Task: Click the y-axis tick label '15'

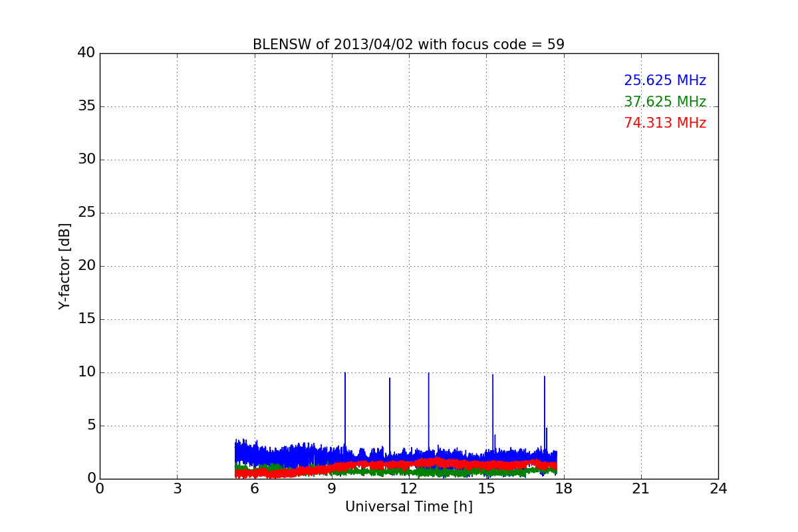Action: click(86, 319)
